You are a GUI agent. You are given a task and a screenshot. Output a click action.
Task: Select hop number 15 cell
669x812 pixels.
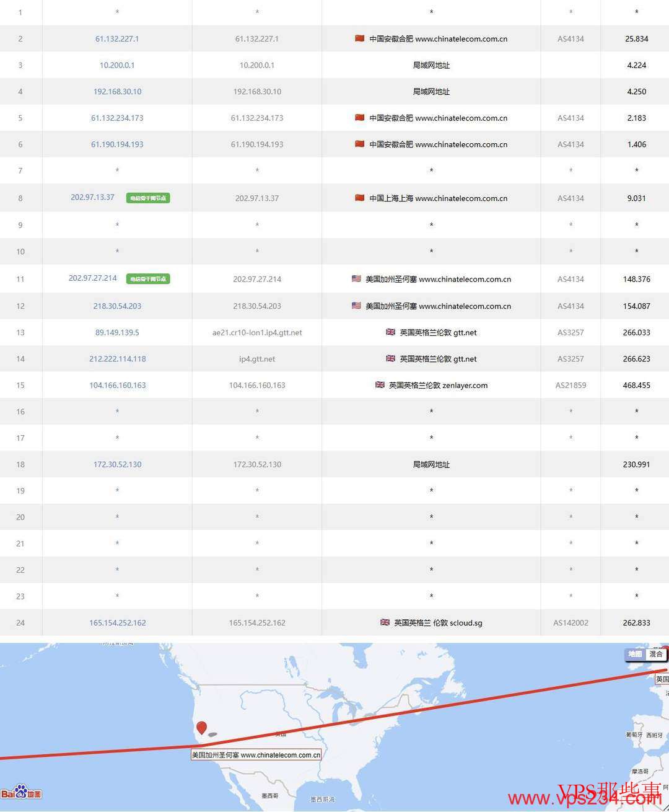[x=20, y=386]
